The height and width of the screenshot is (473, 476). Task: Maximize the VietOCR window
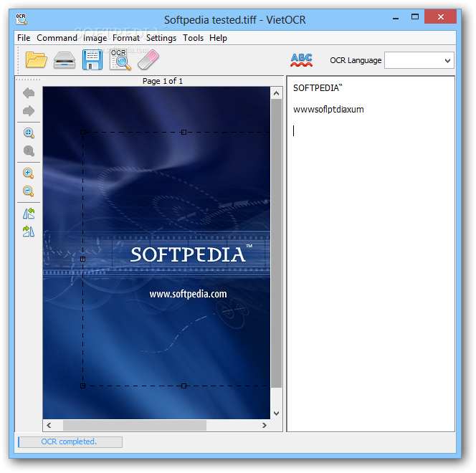415,17
